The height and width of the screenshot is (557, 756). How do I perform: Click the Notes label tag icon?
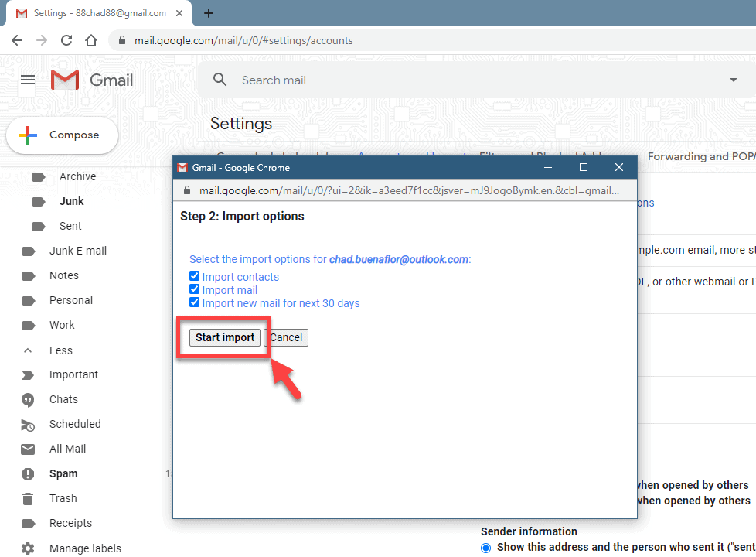[x=29, y=276]
